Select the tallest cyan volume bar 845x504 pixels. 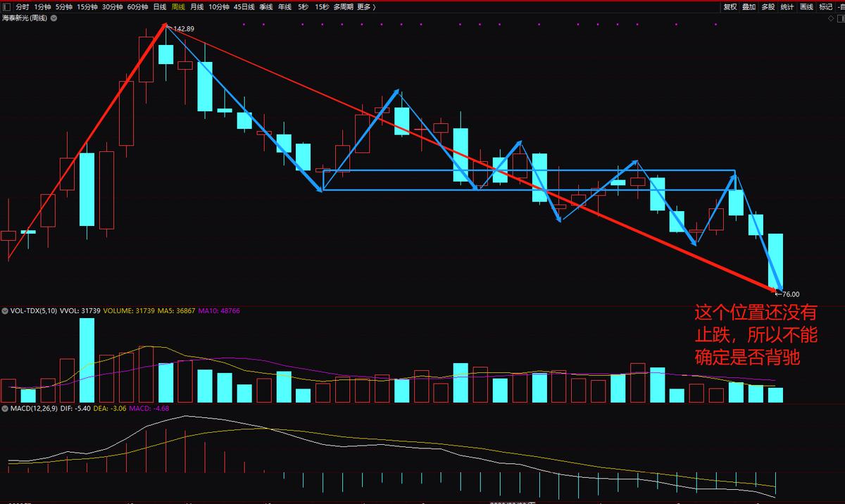pyautogui.click(x=87, y=360)
